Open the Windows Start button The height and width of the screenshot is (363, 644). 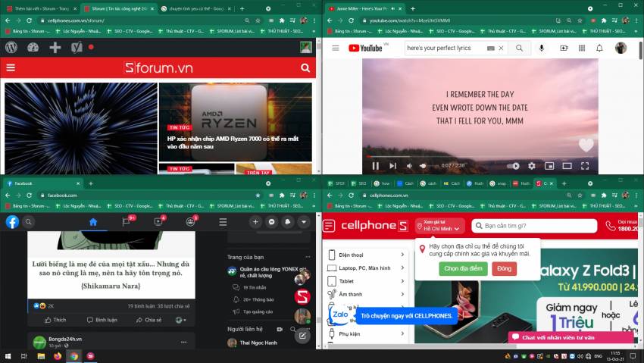pos(8,356)
